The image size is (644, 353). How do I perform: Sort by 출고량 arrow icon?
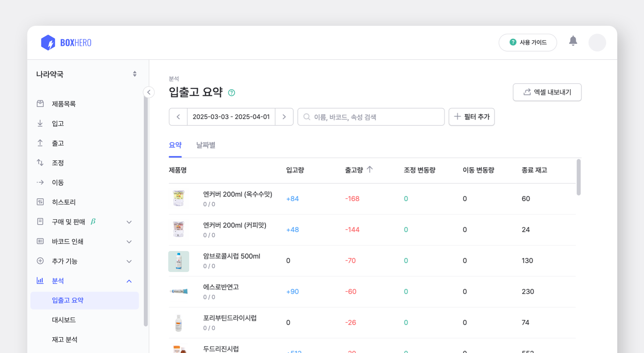(x=370, y=170)
